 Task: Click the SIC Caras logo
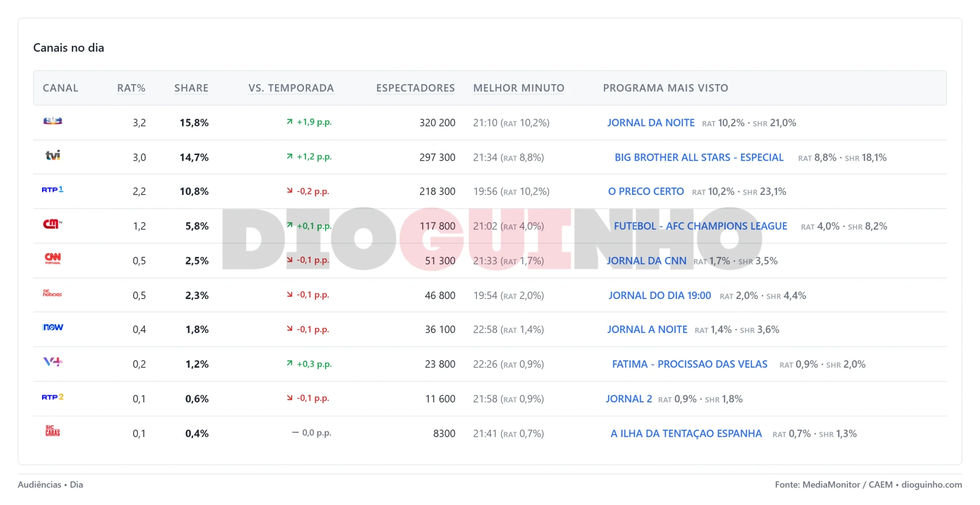pos(52,431)
